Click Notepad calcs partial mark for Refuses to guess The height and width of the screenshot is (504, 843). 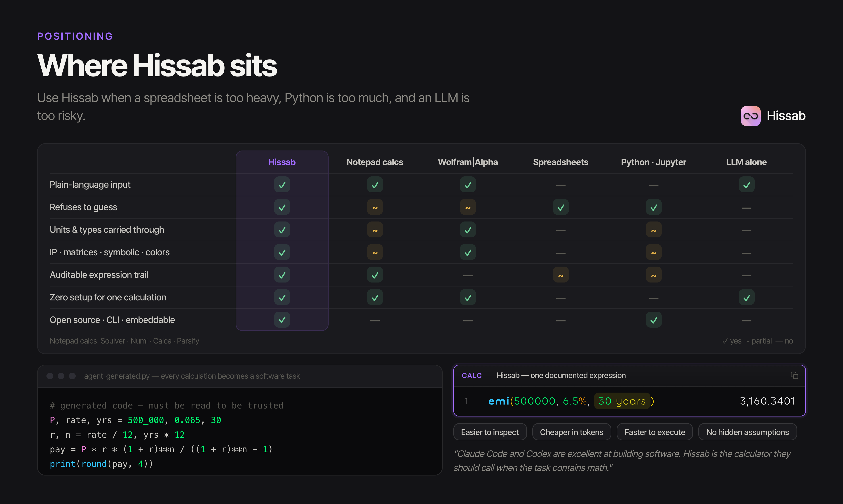click(375, 207)
